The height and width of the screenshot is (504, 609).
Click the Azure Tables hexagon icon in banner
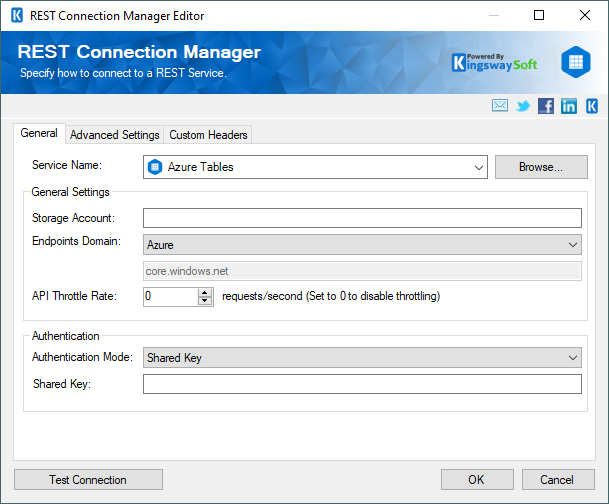pyautogui.click(x=576, y=62)
